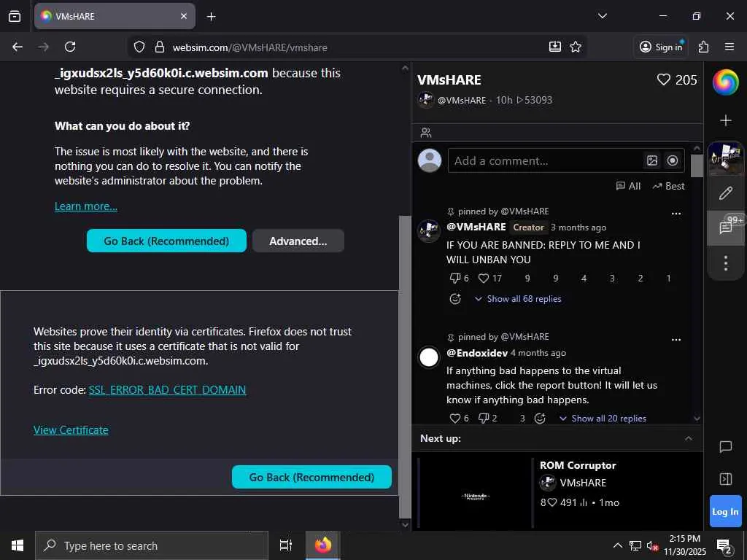
Task: Bookmark this page with star icon
Action: click(576, 47)
